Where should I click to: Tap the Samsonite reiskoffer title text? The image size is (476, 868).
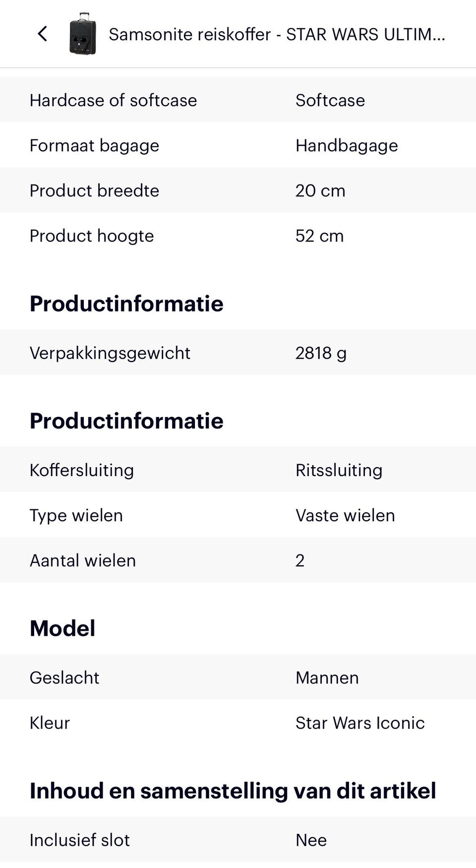coord(277,34)
